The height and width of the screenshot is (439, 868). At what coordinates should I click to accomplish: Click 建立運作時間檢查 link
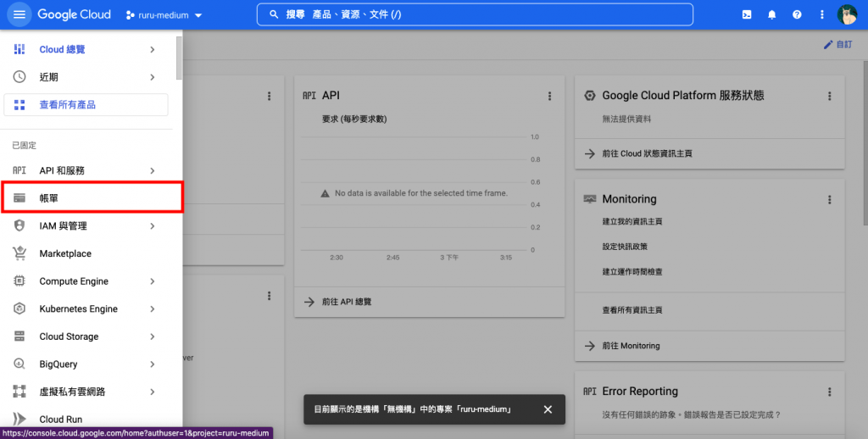[x=632, y=272]
